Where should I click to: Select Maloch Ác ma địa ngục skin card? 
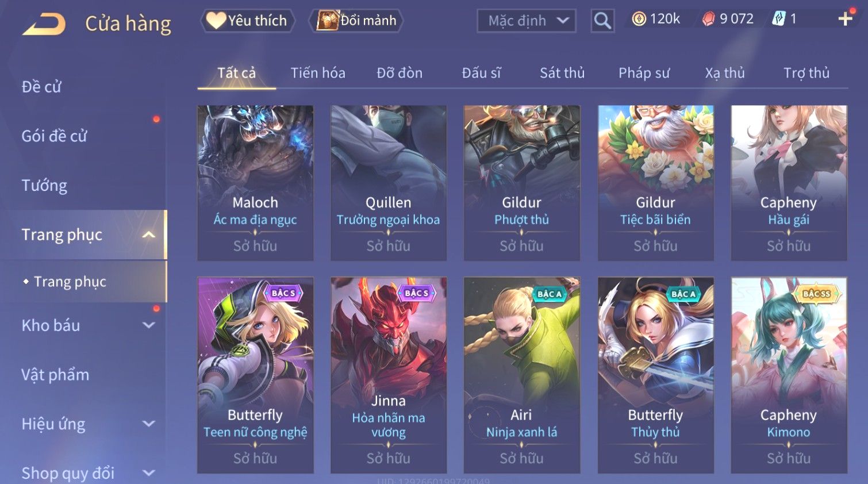[255, 183]
